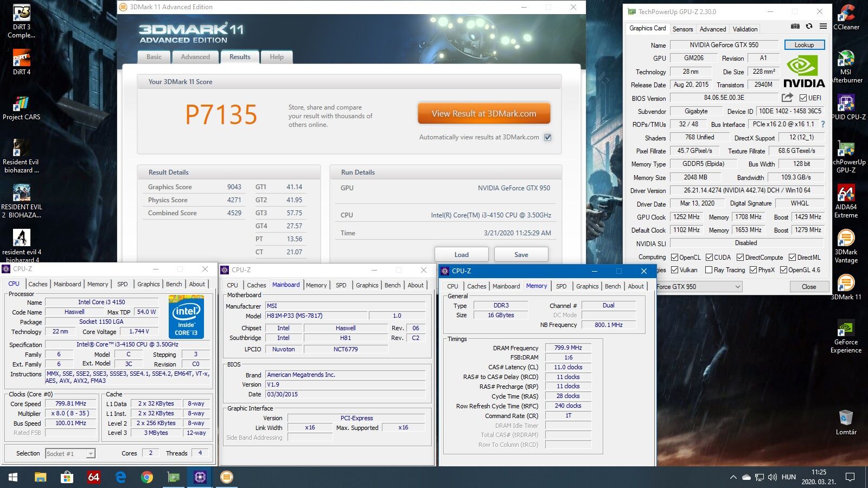Image resolution: width=868 pixels, height=488 pixels.
Task: Switch to the Sensors tab in GPU-Z
Action: tap(682, 29)
